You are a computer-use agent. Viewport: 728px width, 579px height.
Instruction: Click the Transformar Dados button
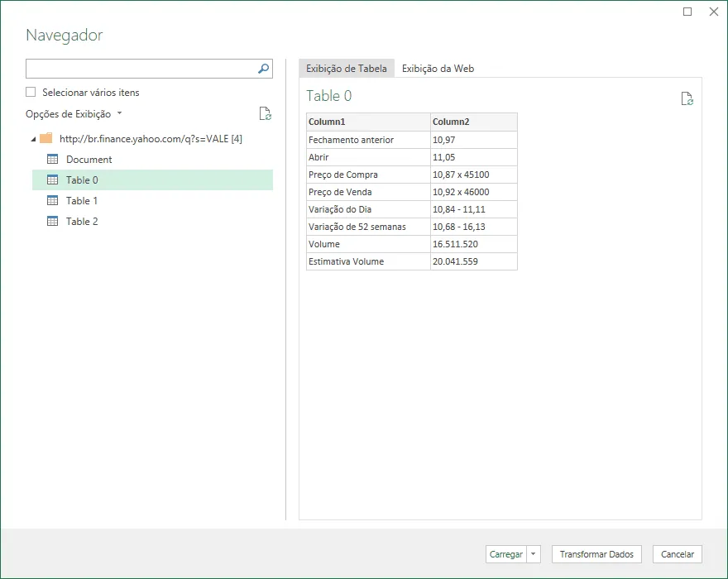(596, 554)
